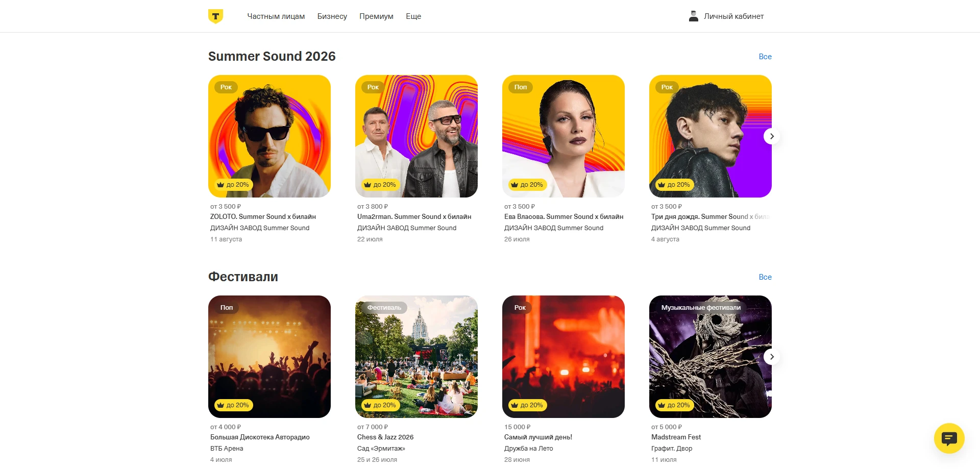Click the Рок genre tag on Uma2rman card
The height and width of the screenshot is (469, 980).
tap(373, 87)
